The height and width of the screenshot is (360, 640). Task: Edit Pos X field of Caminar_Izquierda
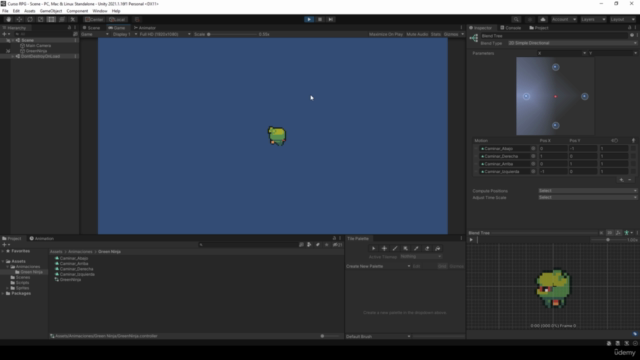553,171
